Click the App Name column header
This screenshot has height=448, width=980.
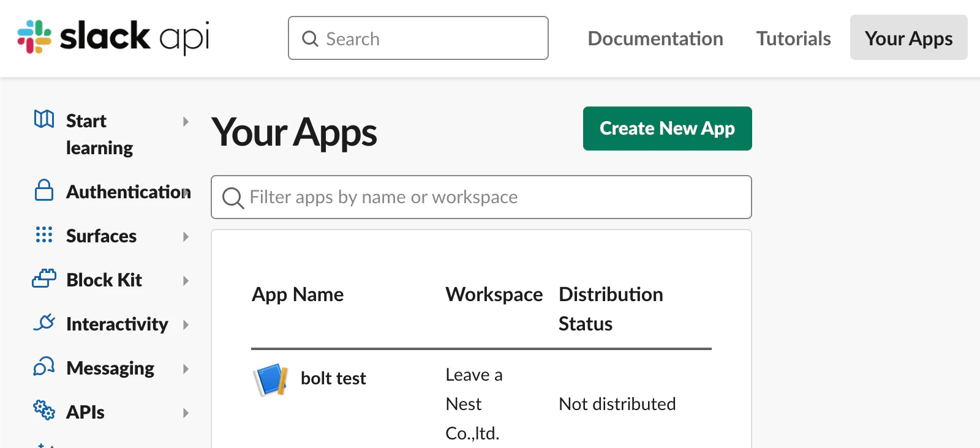coord(298,294)
